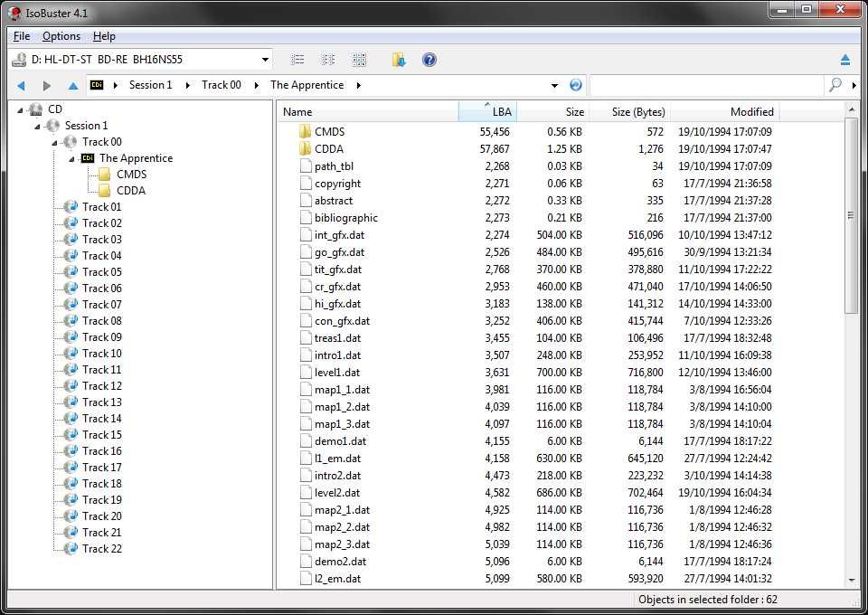This screenshot has height=615, width=868.
Task: Select the file con_gfx.dat
Action: click(x=342, y=320)
